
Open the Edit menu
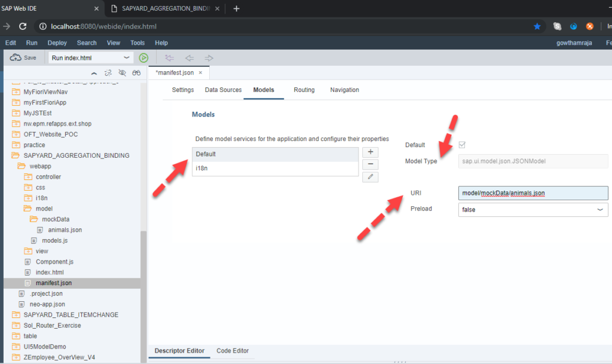[11, 43]
